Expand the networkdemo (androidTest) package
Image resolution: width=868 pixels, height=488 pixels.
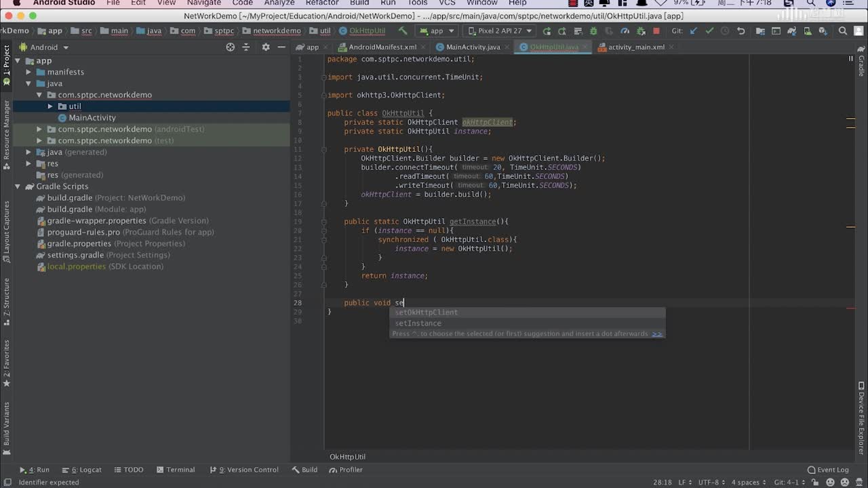click(39, 129)
